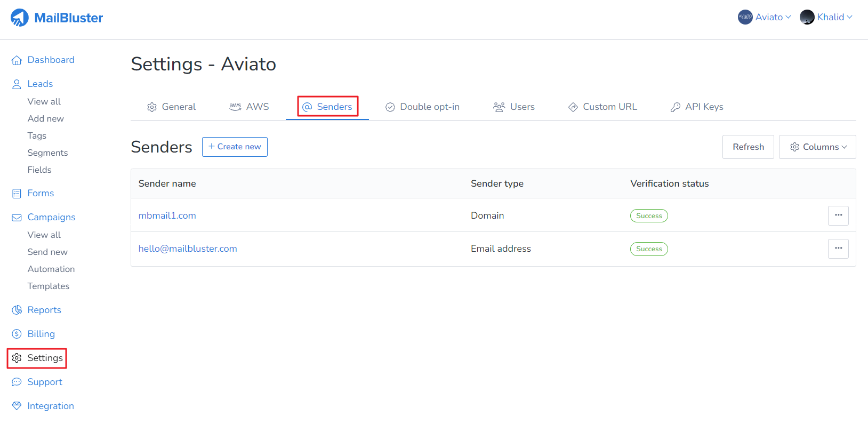
Task: Click the MailBluster rocket logo
Action: [x=20, y=18]
